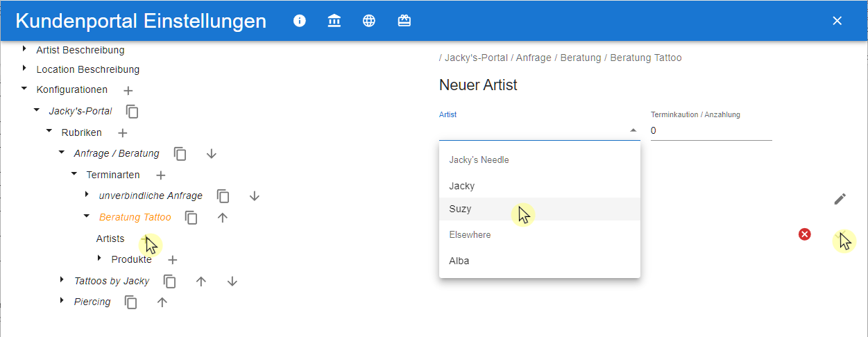Screen dimensions: 868x337
Task: Click the pencil edit icon
Action: pyautogui.click(x=840, y=199)
